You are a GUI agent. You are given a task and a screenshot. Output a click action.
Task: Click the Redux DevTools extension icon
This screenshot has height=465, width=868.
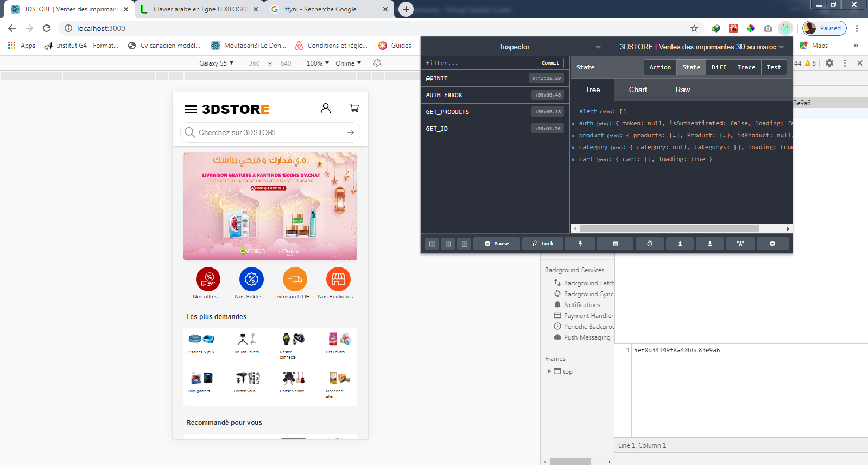[x=785, y=28]
